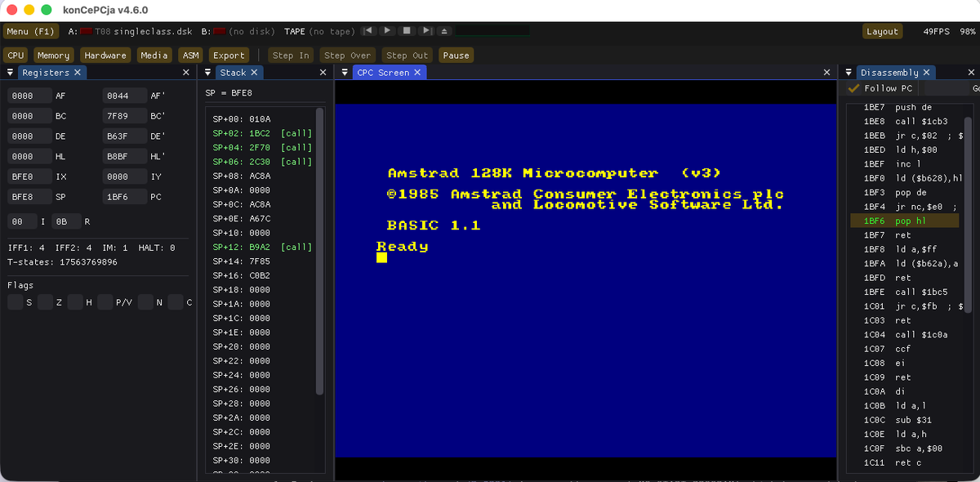Edit the HL' register field
Image resolution: width=980 pixels, height=482 pixels.
click(x=125, y=156)
